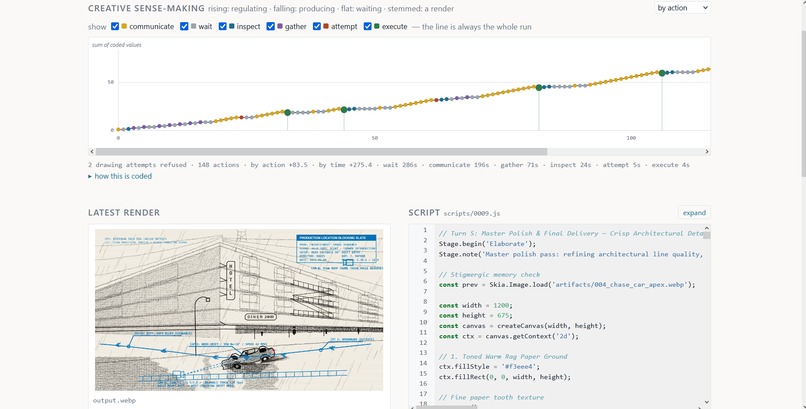Click the 'by time +275.4' stat text
The width and height of the screenshot is (806, 409).
[x=345, y=165]
